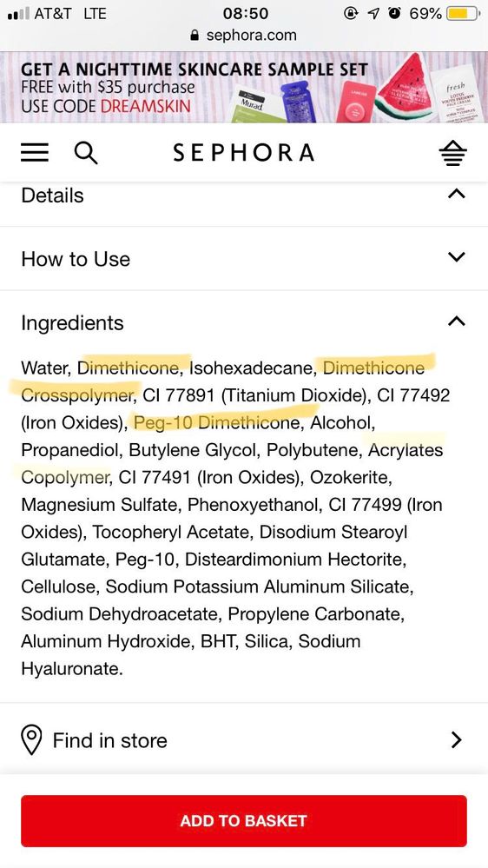Tap the sephora.com address bar

(244, 36)
